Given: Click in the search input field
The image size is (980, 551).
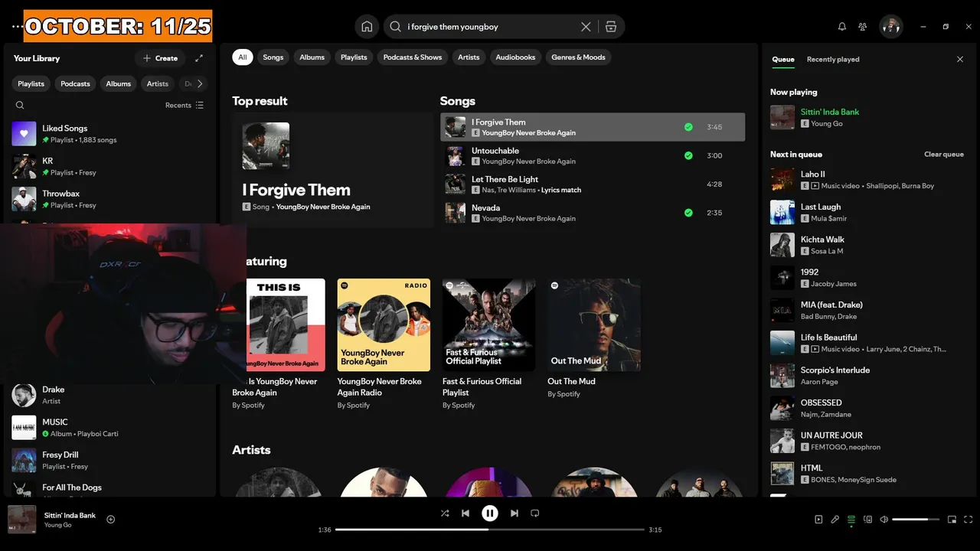Looking at the screenshot, I should tap(490, 27).
